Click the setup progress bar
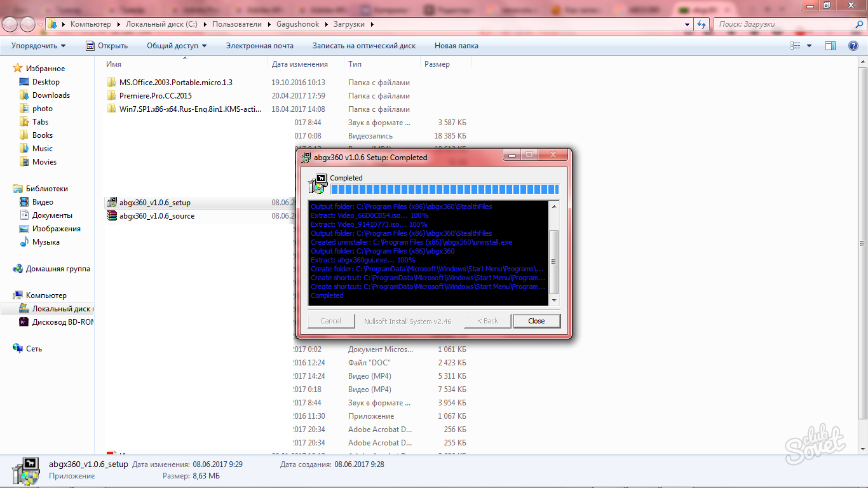868x488 pixels. 445,189
